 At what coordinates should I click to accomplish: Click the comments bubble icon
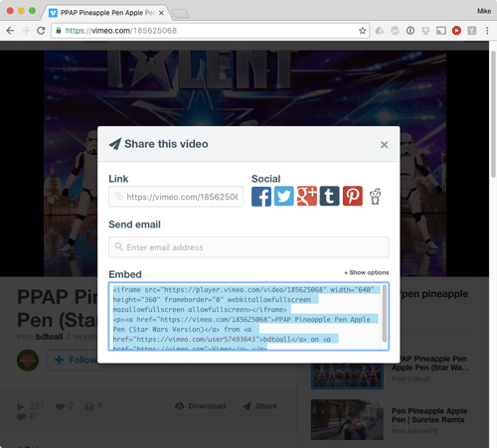(21, 417)
